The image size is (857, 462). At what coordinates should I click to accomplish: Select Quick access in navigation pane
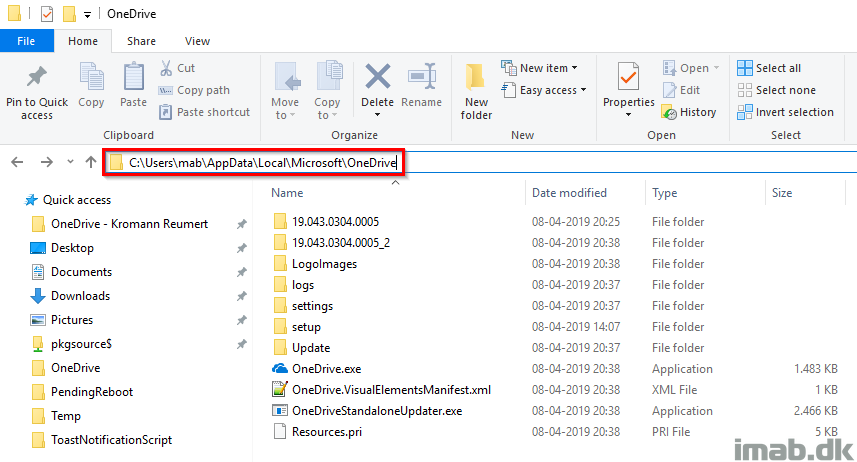coord(68,200)
